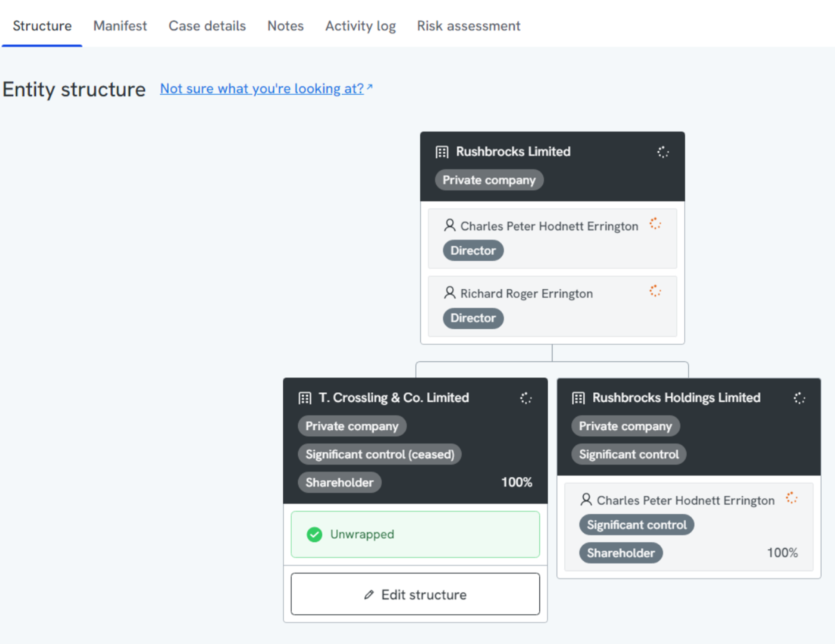This screenshot has height=644, width=835.
Task: Open the Notes tab
Action: tap(286, 26)
